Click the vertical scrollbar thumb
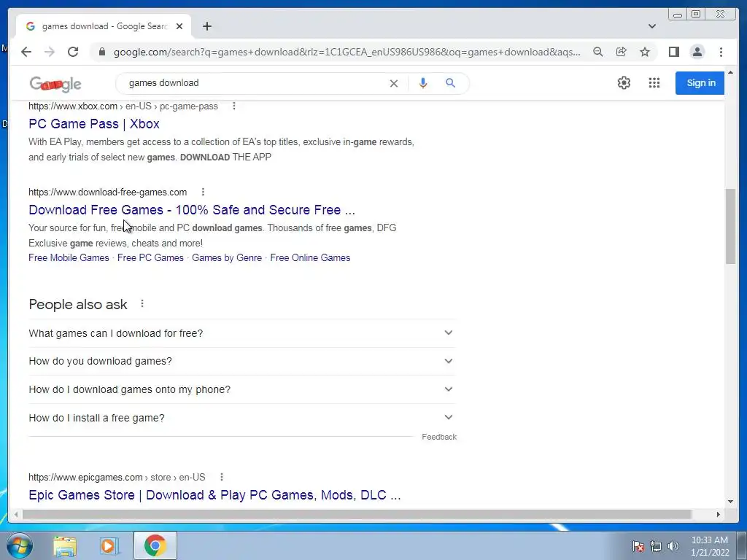This screenshot has width=747, height=560. coord(730,226)
